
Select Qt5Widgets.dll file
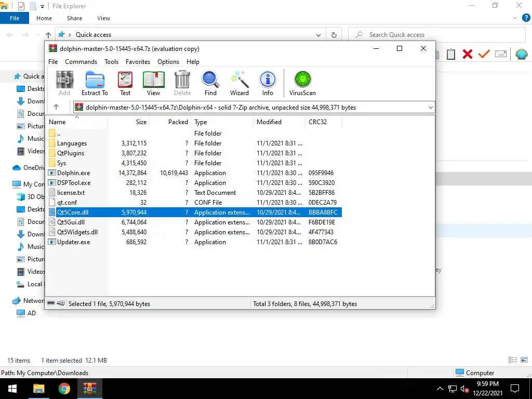point(77,232)
